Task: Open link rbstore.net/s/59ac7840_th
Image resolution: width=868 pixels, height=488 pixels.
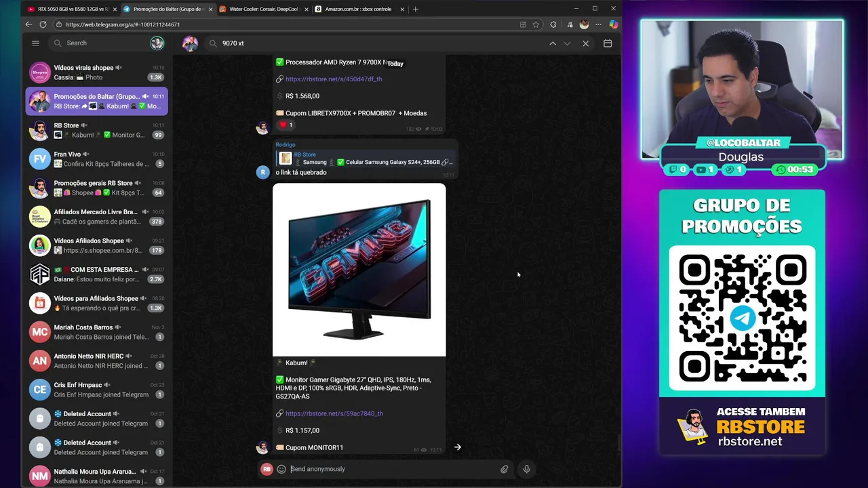Action: [334, 413]
